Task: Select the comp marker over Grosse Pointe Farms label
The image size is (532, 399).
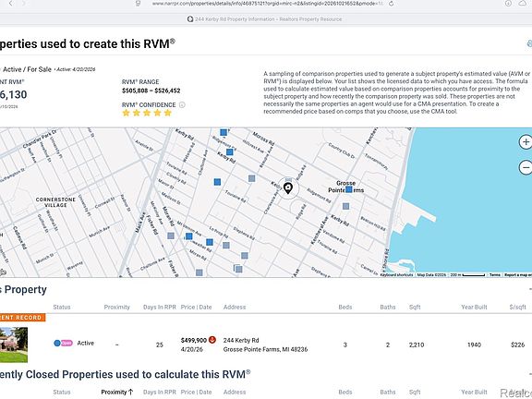Action: tap(349, 189)
